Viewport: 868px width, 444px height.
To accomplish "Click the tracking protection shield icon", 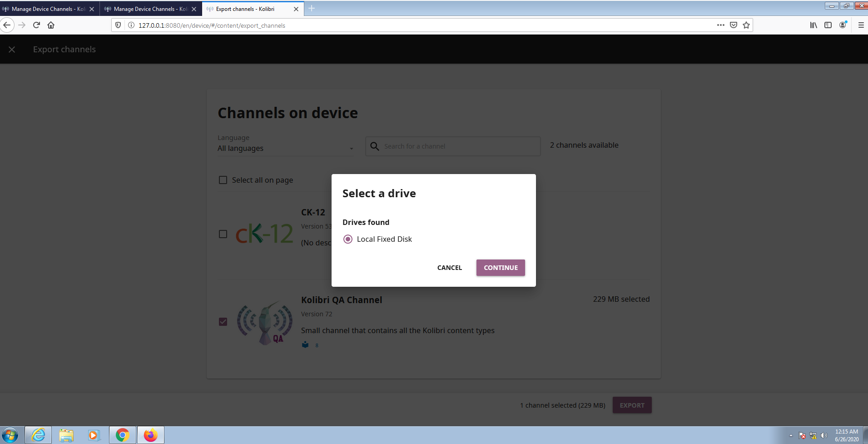I will point(118,25).
